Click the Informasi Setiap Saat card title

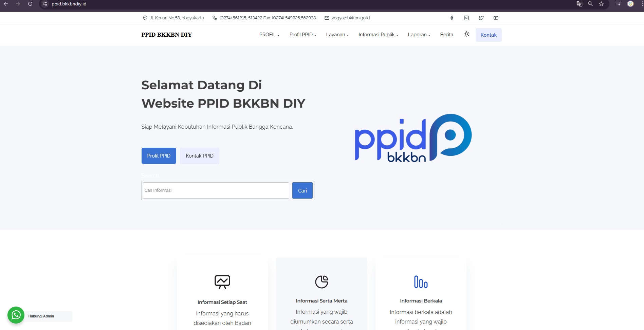pos(222,302)
